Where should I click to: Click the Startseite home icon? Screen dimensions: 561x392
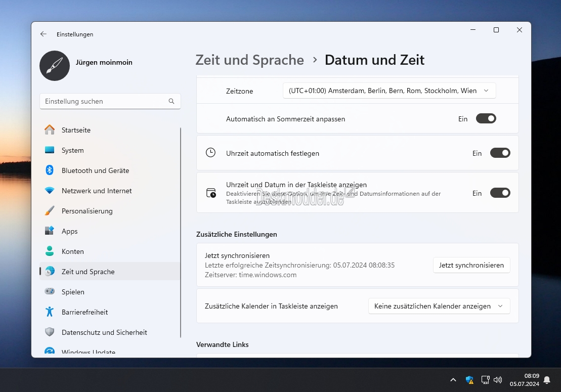[50, 130]
